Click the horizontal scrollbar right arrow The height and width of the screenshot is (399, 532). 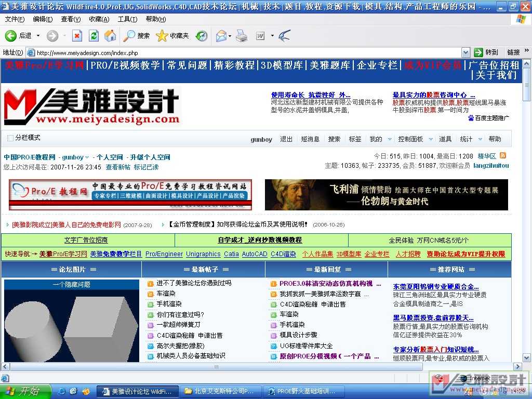click(517, 366)
